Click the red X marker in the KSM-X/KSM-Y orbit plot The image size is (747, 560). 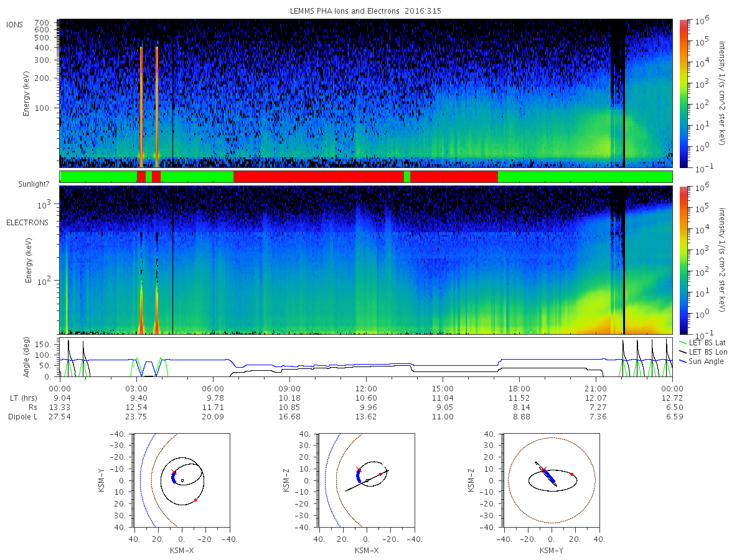coord(174,472)
